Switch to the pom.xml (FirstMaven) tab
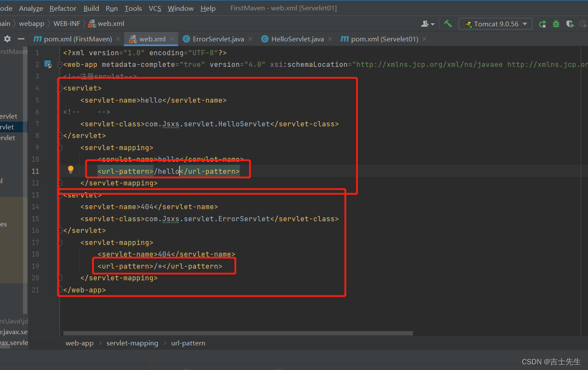Image resolution: width=588 pixels, height=370 pixels. coord(78,39)
